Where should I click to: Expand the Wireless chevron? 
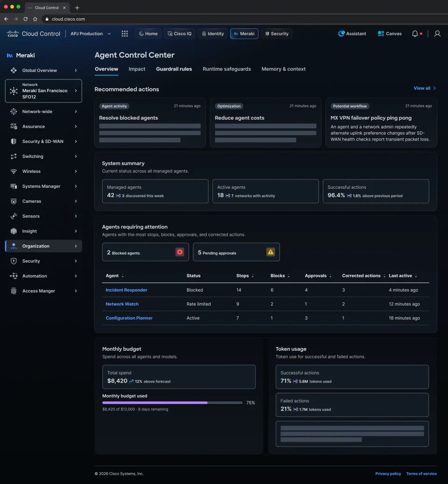coord(76,171)
